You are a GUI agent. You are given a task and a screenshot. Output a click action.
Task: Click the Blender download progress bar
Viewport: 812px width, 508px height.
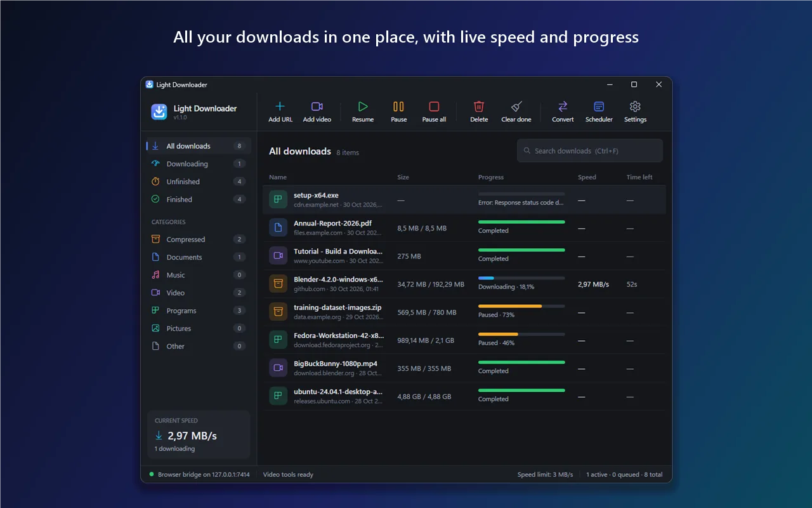pyautogui.click(x=521, y=278)
